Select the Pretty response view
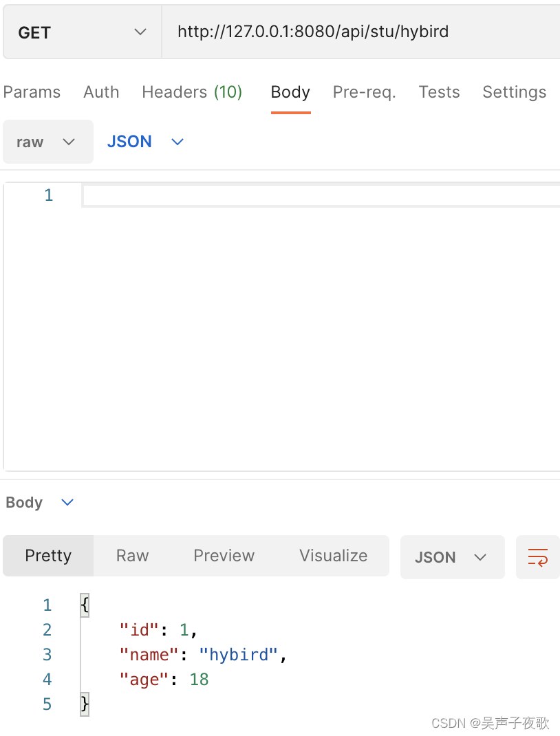The height and width of the screenshot is (736, 560). [x=48, y=556]
